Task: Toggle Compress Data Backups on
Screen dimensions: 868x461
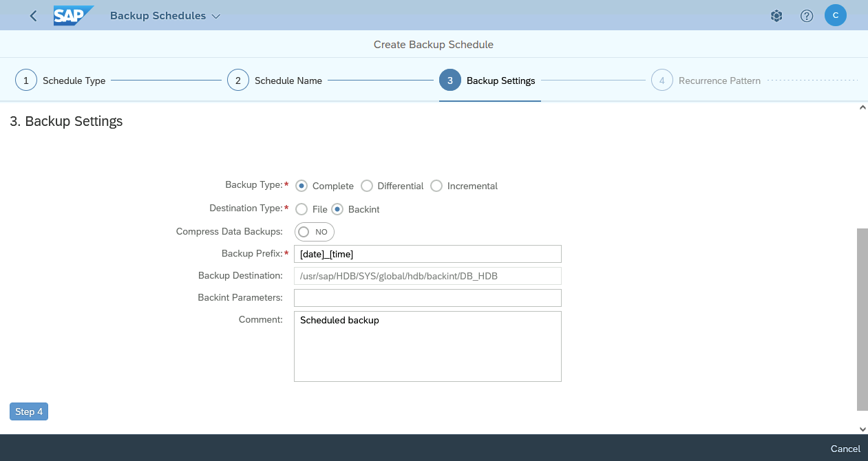Action: (x=314, y=232)
